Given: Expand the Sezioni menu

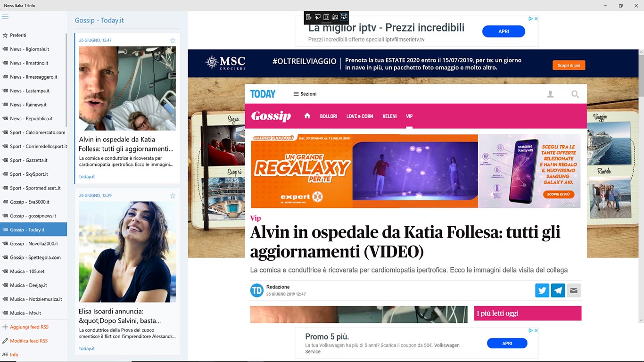Looking at the screenshot, I should point(305,94).
